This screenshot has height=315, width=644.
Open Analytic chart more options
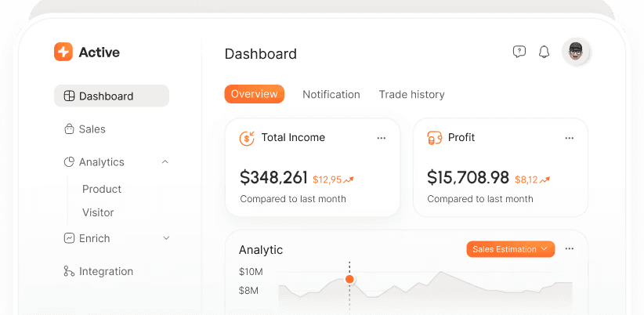pos(570,248)
